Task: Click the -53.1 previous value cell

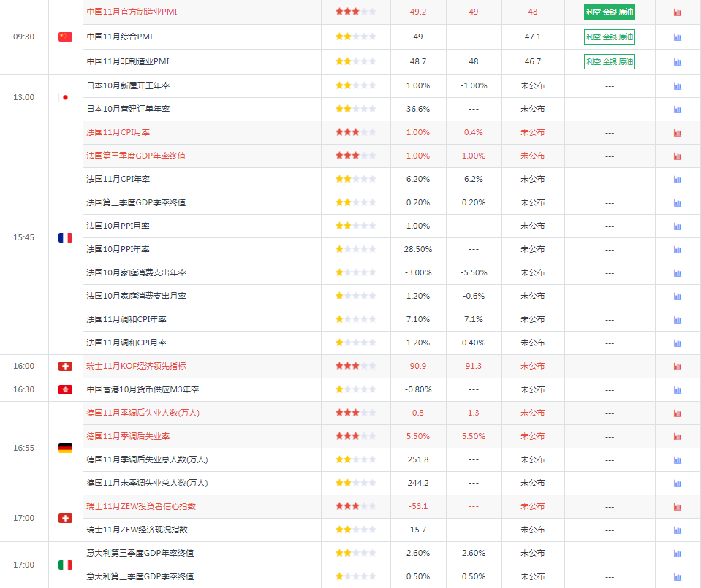Action: [x=418, y=507]
